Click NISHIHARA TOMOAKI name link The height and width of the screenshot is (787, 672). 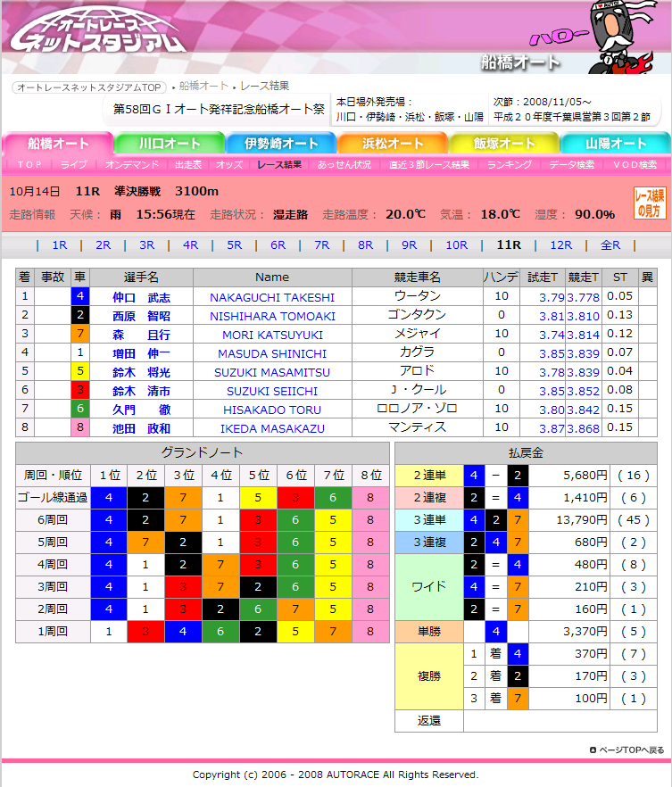272,316
